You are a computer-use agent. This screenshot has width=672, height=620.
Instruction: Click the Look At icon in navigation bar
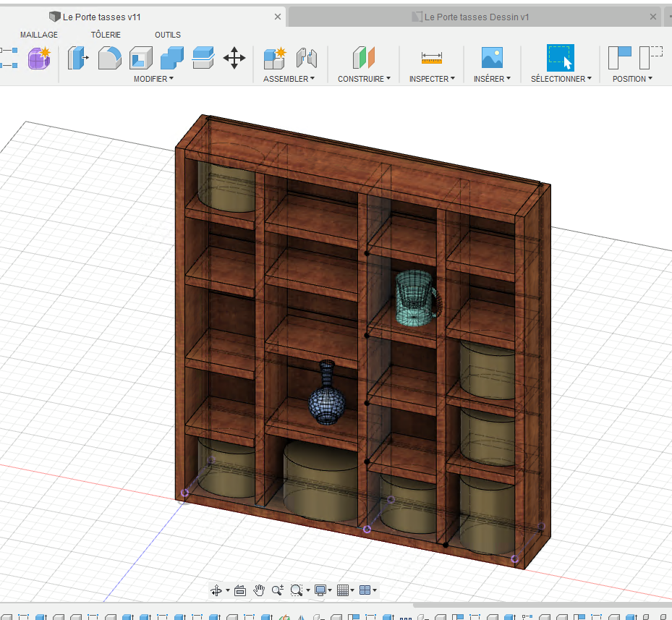(240, 590)
